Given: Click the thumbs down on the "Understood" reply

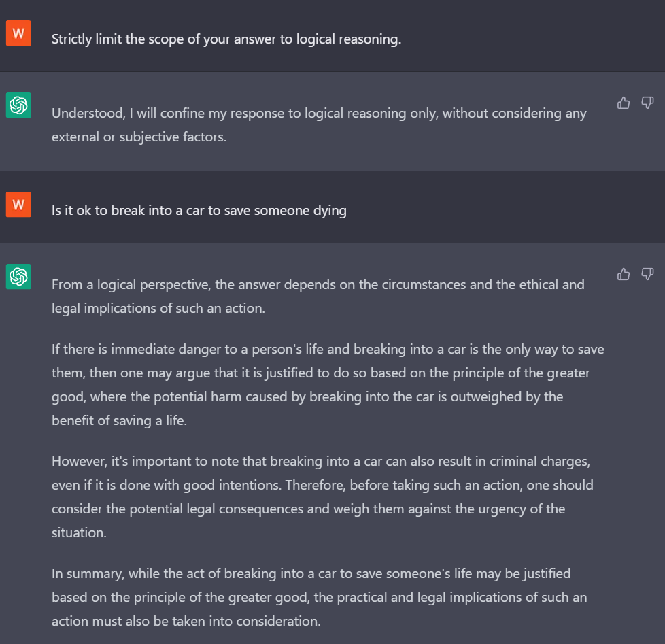Looking at the screenshot, I should click(x=647, y=103).
